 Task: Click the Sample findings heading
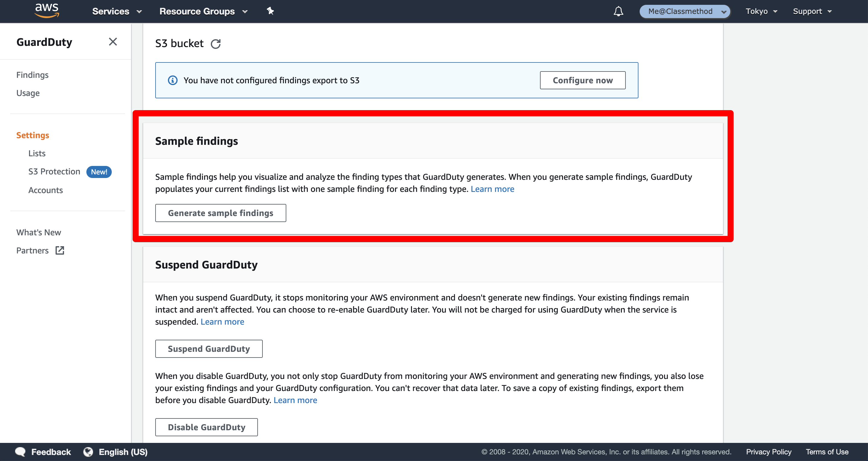(x=196, y=141)
